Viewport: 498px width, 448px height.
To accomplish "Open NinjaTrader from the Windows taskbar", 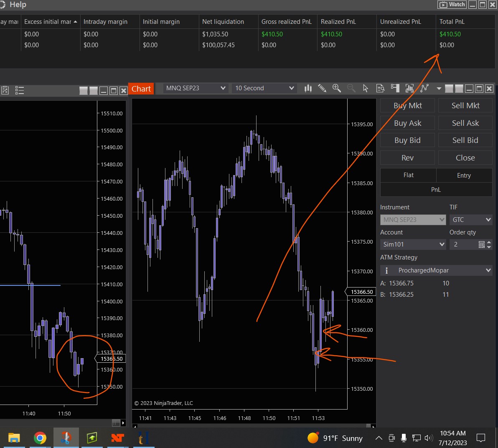I will (118, 438).
